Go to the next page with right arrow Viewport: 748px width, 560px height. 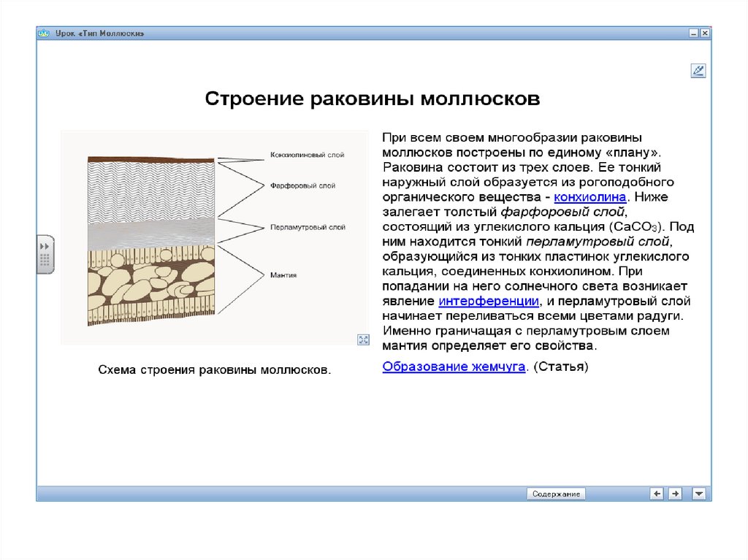point(675,494)
